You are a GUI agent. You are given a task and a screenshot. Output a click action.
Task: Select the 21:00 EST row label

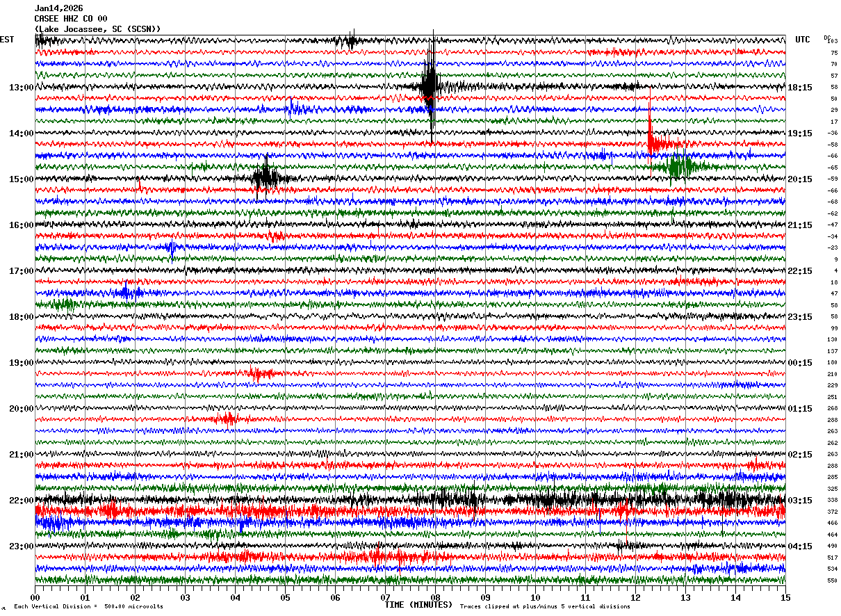[21, 455]
